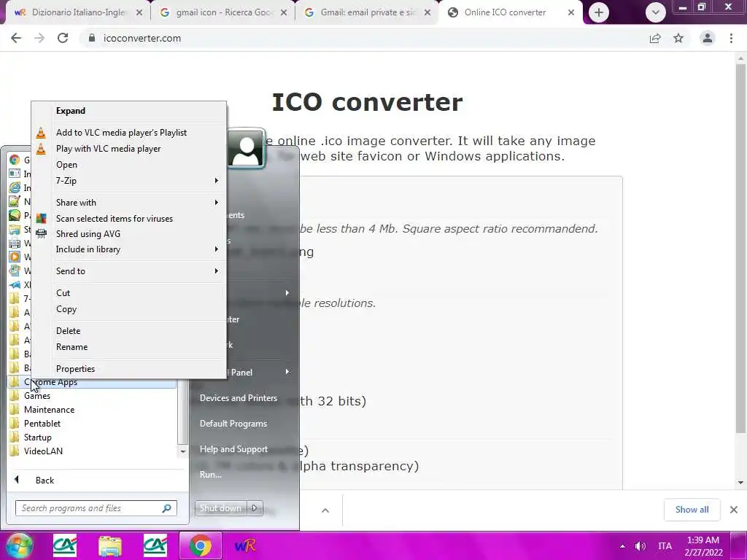Open Chrome from the taskbar
Viewport: 747px width, 560px height.
[x=201, y=545]
